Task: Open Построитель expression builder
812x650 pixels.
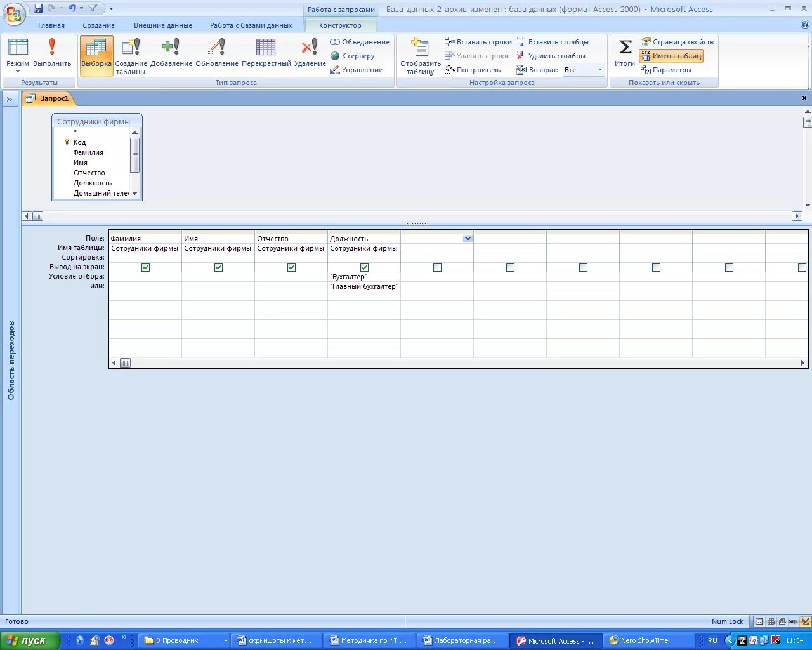Action: [473, 70]
